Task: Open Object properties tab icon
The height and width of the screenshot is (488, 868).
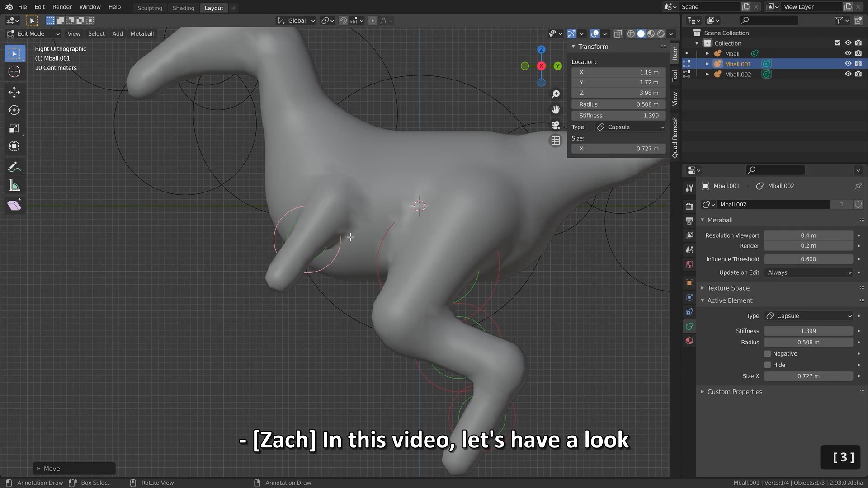Action: point(689,283)
